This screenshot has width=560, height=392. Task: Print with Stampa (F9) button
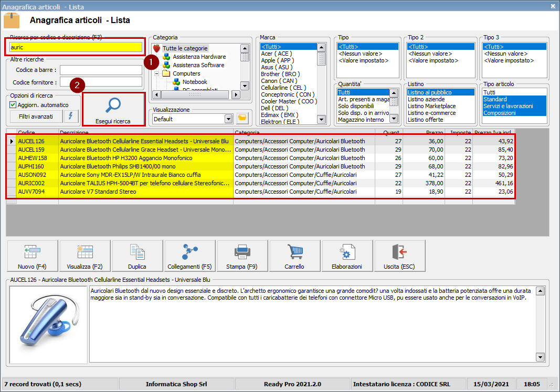242,256
